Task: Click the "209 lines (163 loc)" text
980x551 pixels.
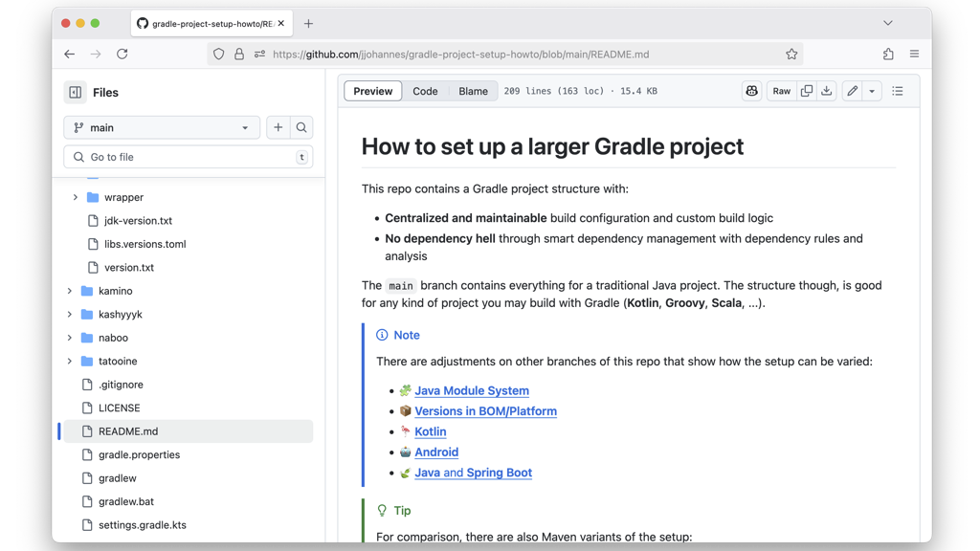Action: [554, 91]
